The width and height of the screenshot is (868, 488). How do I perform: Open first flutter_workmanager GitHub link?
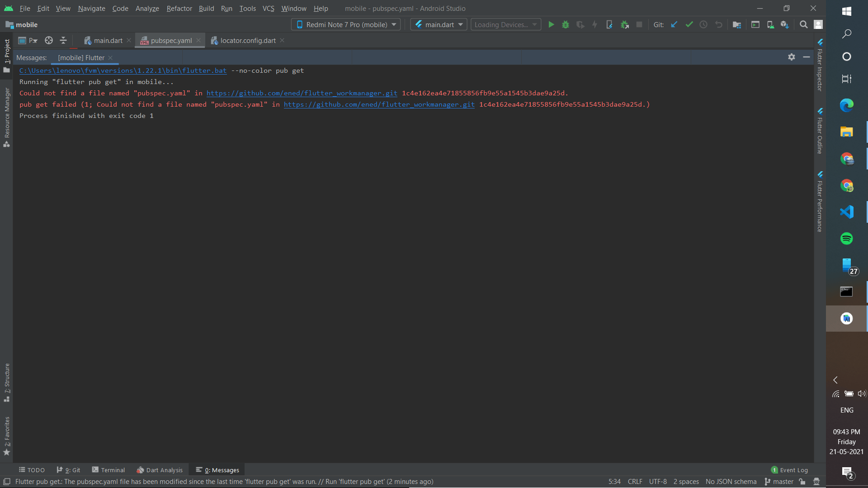pyautogui.click(x=302, y=94)
